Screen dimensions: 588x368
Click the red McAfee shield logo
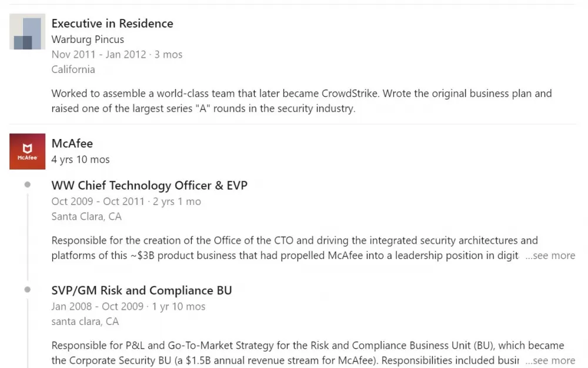point(28,151)
